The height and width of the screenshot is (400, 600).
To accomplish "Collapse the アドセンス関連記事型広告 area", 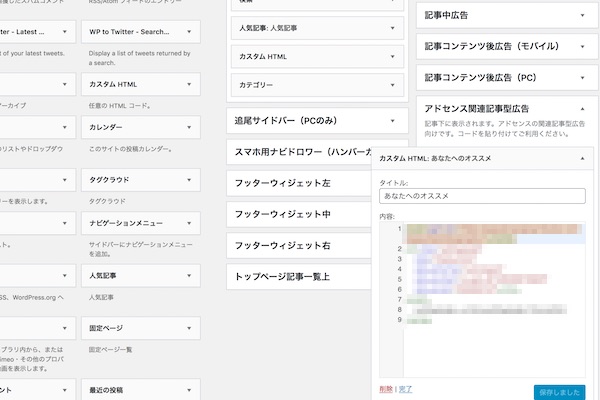I will pos(582,109).
